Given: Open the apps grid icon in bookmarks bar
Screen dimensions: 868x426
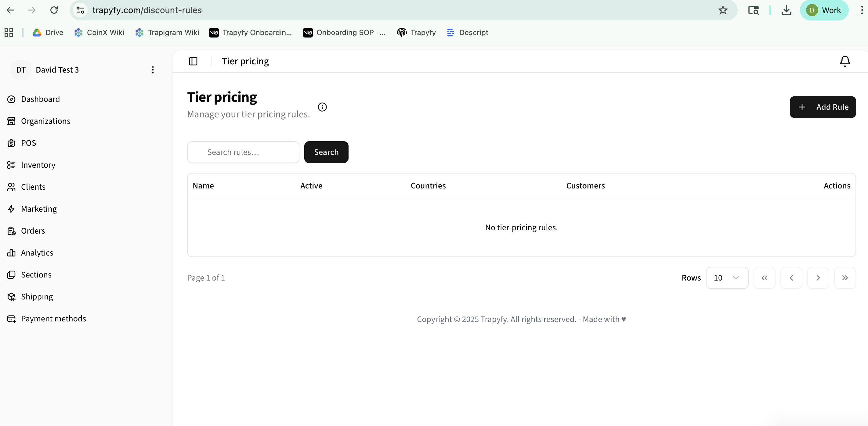Looking at the screenshot, I should tap(9, 33).
